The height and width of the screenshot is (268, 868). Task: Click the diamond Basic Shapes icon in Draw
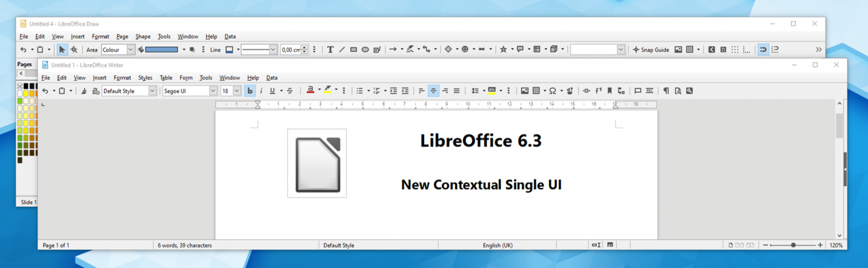pyautogui.click(x=448, y=49)
